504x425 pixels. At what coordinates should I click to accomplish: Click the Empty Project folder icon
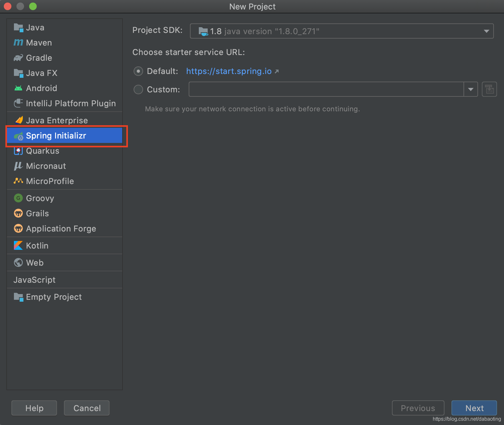click(x=18, y=297)
